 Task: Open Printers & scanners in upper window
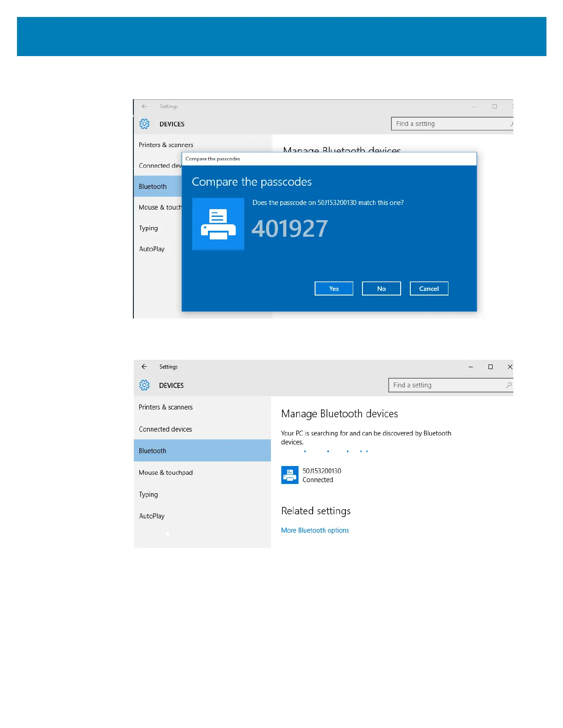coord(166,145)
